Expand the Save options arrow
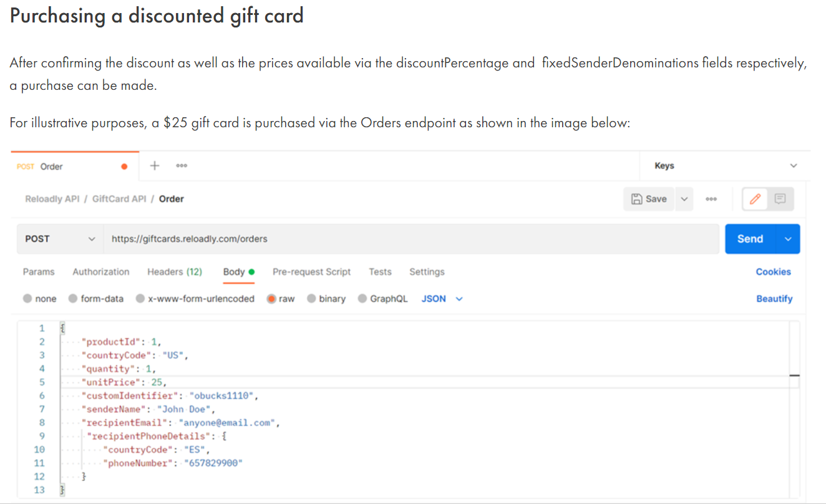The image size is (826, 504). click(684, 199)
